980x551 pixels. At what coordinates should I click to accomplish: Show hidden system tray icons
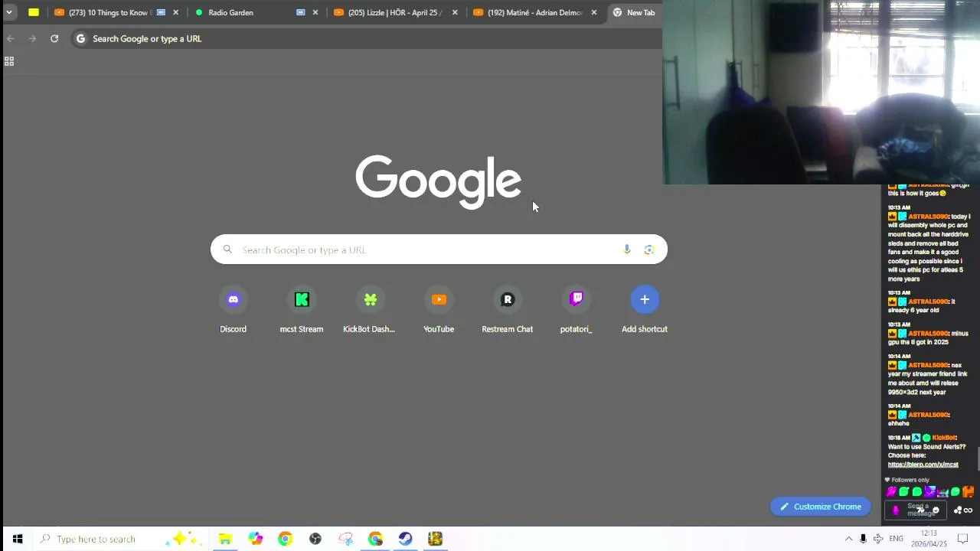click(x=848, y=539)
